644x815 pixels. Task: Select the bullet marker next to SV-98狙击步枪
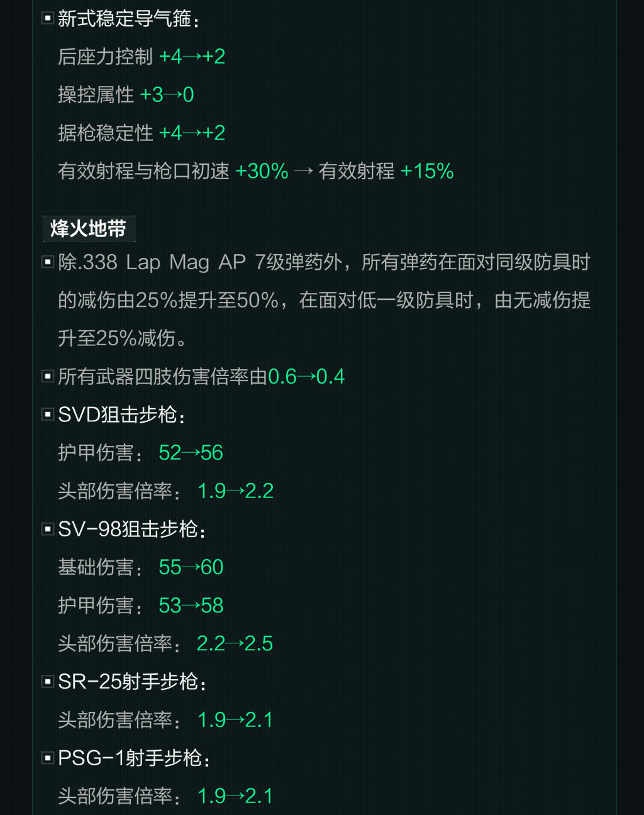point(47,529)
